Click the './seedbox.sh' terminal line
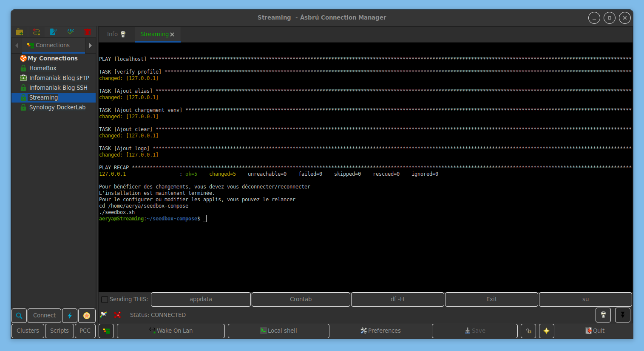 coord(117,212)
